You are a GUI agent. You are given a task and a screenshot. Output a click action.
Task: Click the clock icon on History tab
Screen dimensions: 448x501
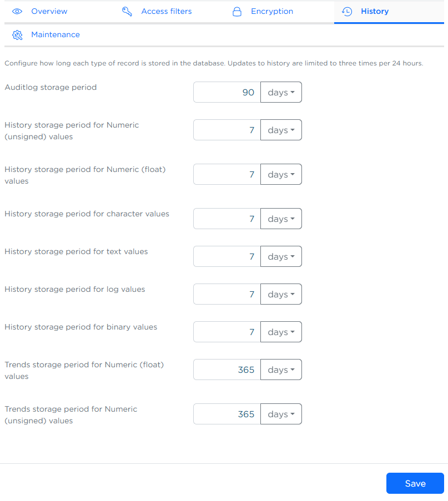(x=347, y=11)
